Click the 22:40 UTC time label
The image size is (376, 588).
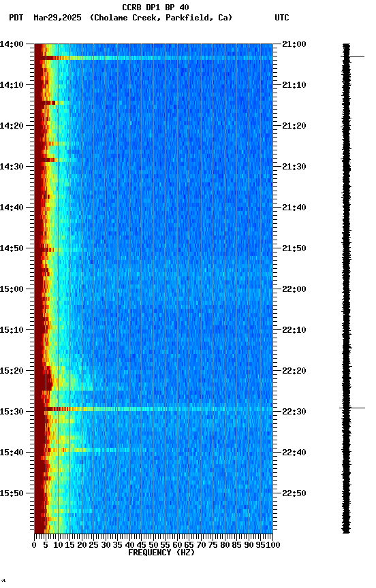coord(294,453)
